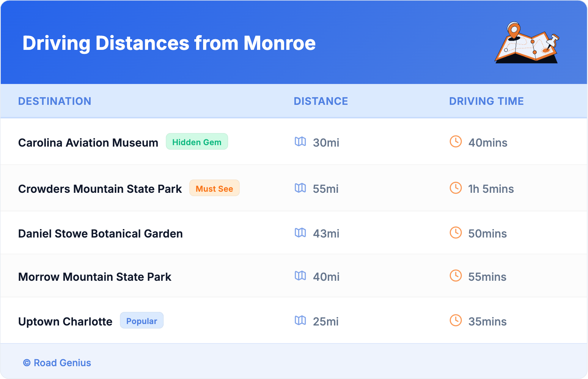The width and height of the screenshot is (588, 379).
Task: Sort by the Distance column header
Action: point(321,101)
